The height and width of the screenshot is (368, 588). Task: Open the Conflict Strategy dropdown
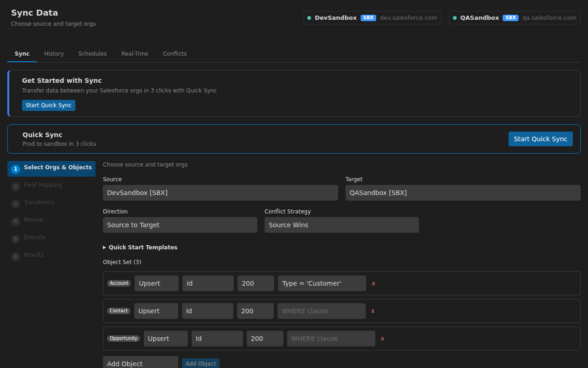[x=342, y=225]
